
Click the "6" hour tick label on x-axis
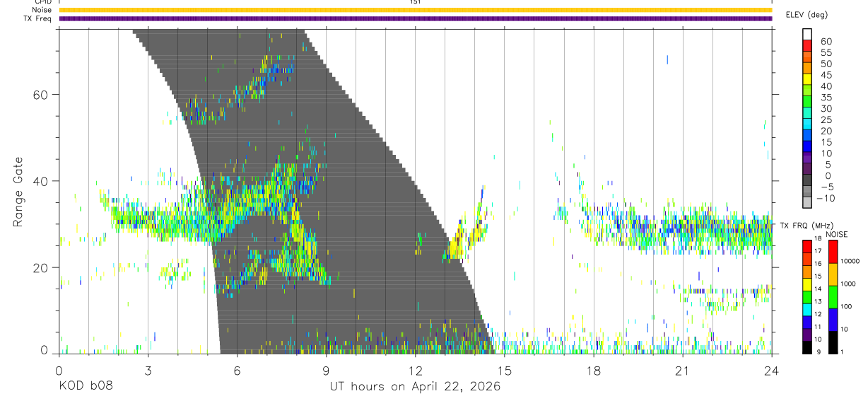237,371
